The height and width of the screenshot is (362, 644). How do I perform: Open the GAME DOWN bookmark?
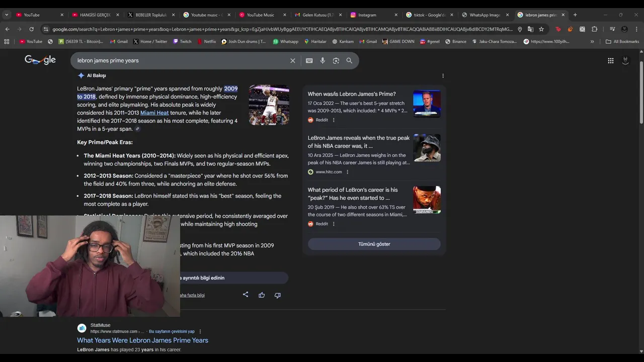pyautogui.click(x=398, y=42)
